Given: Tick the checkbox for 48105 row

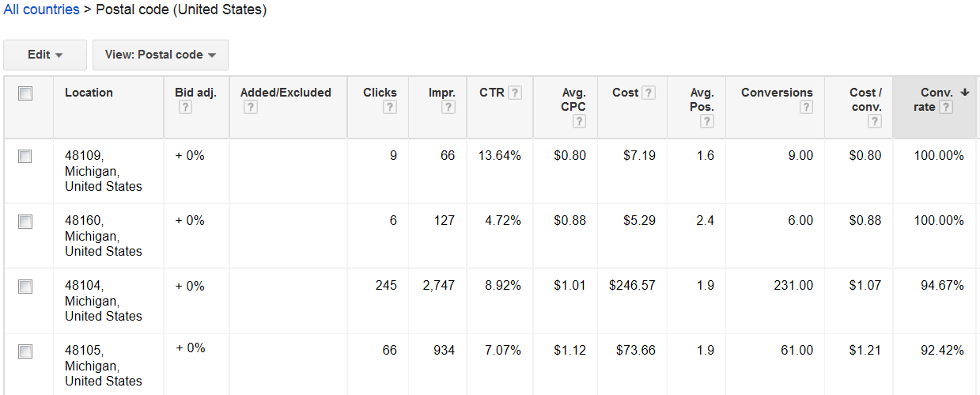Looking at the screenshot, I should [25, 351].
